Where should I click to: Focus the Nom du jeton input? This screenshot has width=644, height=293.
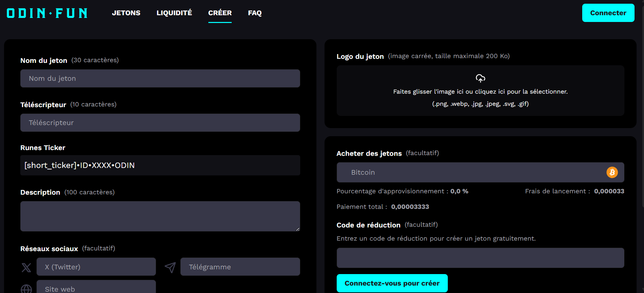tap(160, 78)
